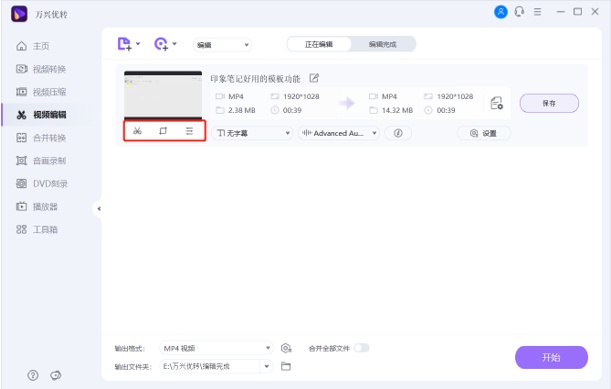Open 播放器 from sidebar
This screenshot has height=389, width=611.
tap(37, 207)
